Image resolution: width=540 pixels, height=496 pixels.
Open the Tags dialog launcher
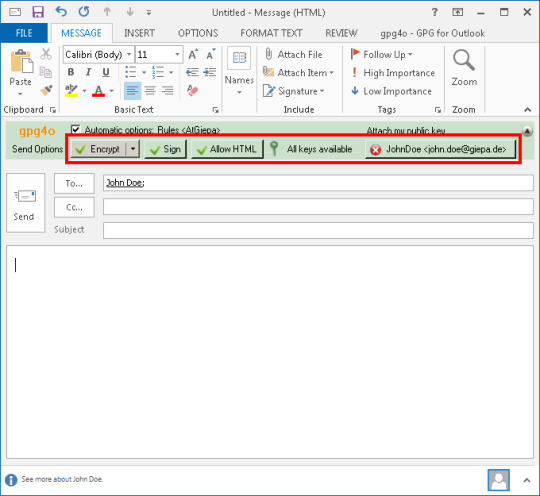438,110
